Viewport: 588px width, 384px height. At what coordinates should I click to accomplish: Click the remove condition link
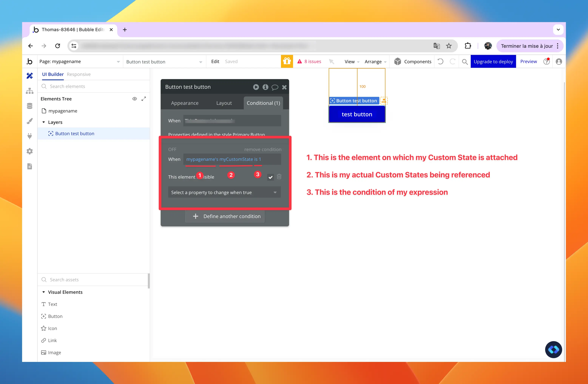(263, 149)
